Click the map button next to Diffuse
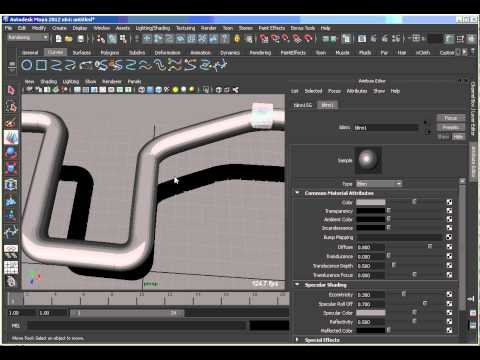The image size is (480, 360). 449,247
